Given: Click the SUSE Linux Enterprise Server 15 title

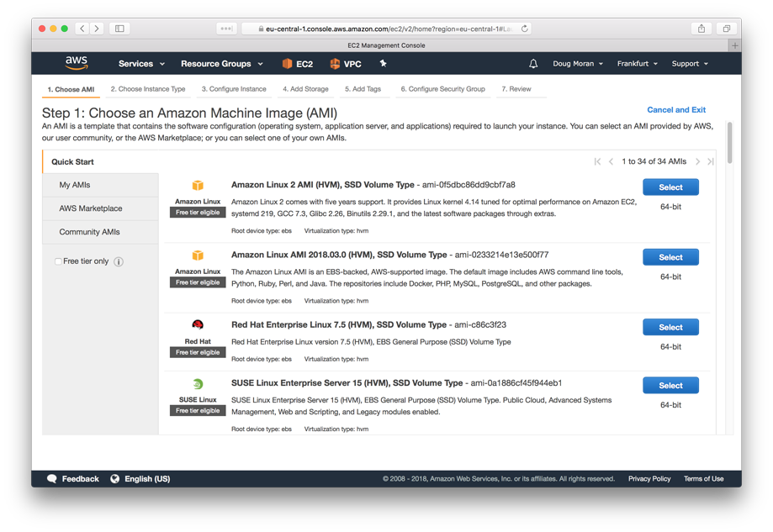Looking at the screenshot, I should coord(347,382).
